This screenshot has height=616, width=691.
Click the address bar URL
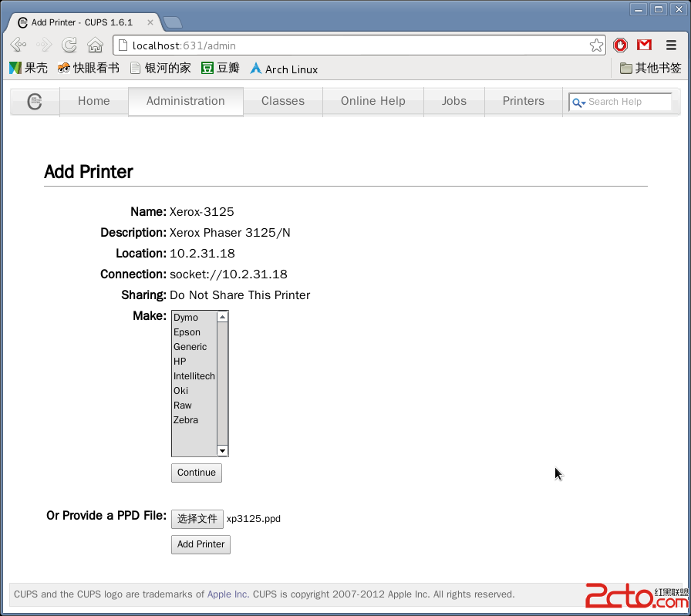coord(184,45)
